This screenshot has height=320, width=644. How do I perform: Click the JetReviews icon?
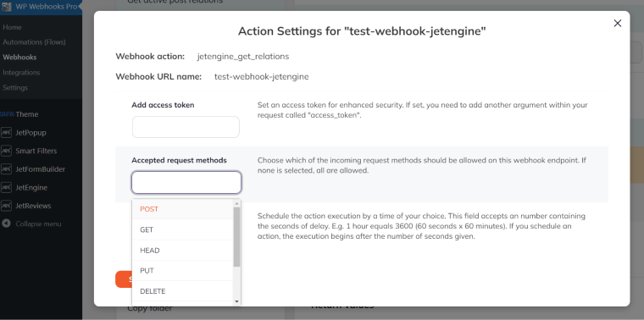tap(6, 206)
